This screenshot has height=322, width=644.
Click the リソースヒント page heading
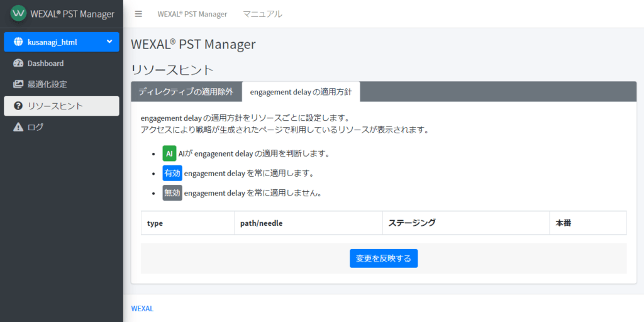click(x=172, y=70)
